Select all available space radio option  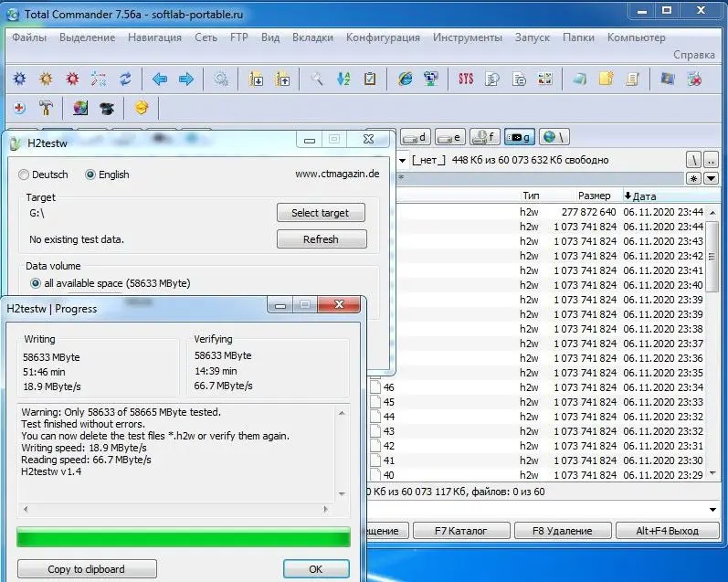(36, 283)
